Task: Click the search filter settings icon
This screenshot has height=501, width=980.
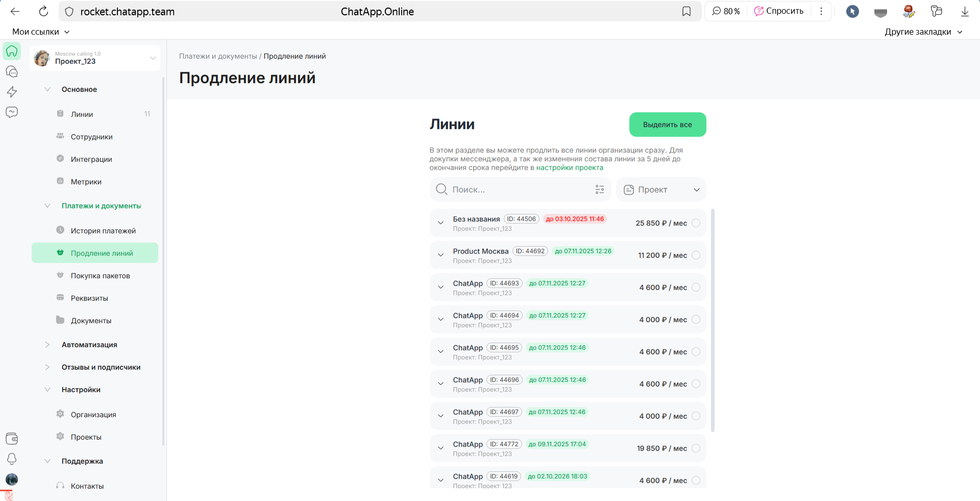Action: [600, 189]
